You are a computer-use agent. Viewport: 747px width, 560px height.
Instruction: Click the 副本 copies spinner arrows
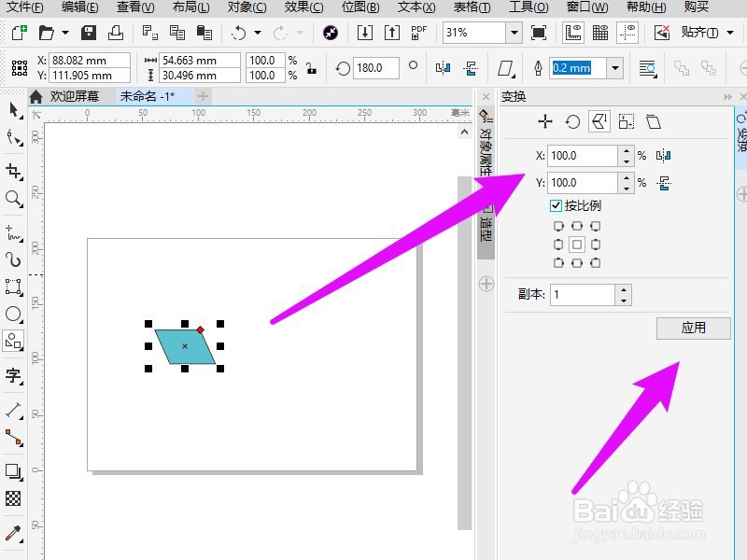(x=624, y=295)
